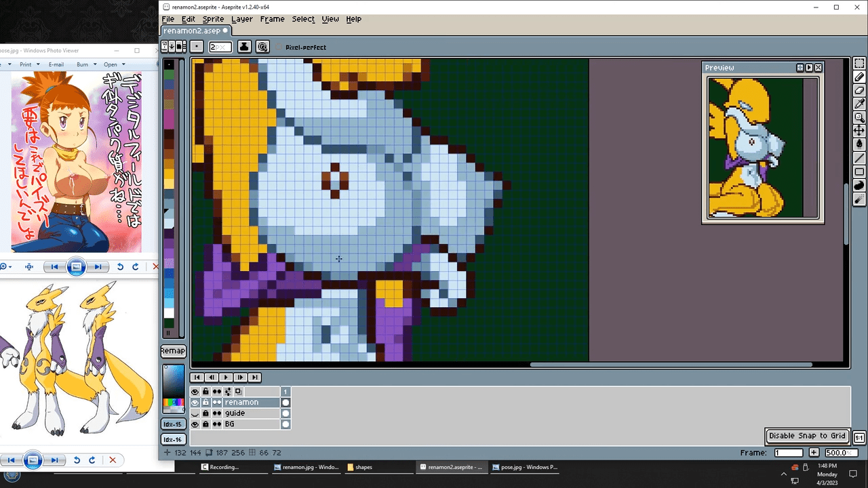Open the ink type dropdown
The width and height of the screenshot is (868, 488).
(x=244, y=47)
